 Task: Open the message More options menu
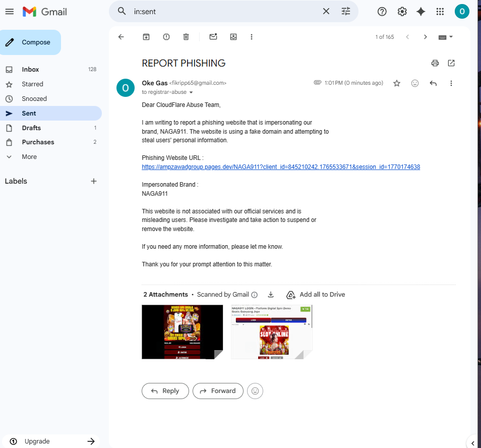tap(451, 83)
